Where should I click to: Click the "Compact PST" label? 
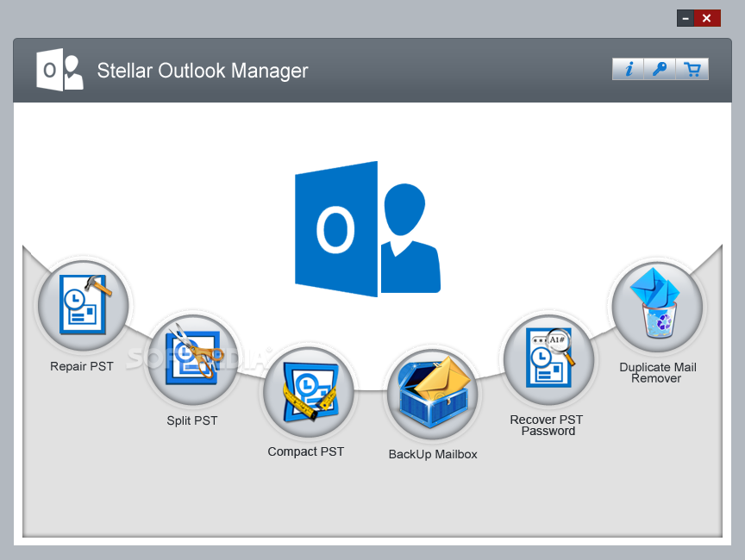305,451
